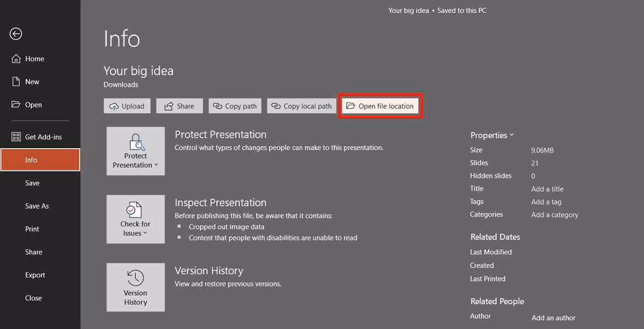The height and width of the screenshot is (329, 644).
Task: Click the New document icon
Action: coord(16,82)
